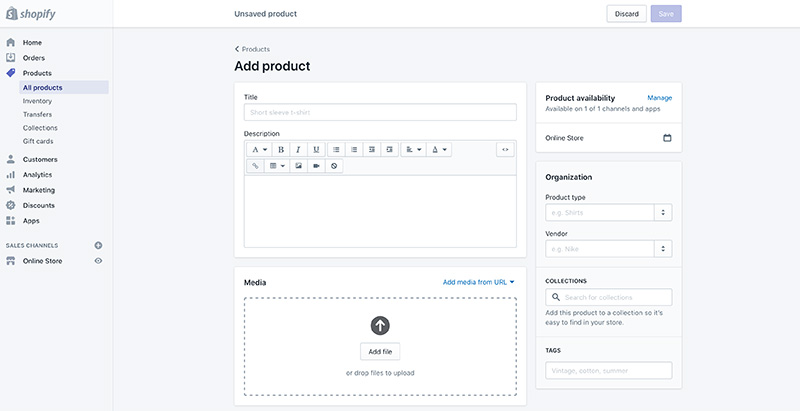This screenshot has width=800, height=411.
Task: Click the insert video icon in editor
Action: [316, 165]
